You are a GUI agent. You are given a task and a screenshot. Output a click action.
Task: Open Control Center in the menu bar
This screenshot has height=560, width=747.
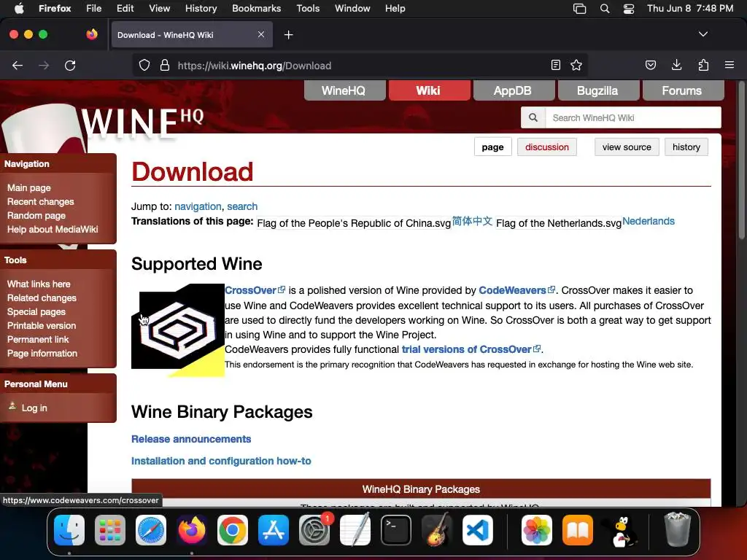[629, 9]
